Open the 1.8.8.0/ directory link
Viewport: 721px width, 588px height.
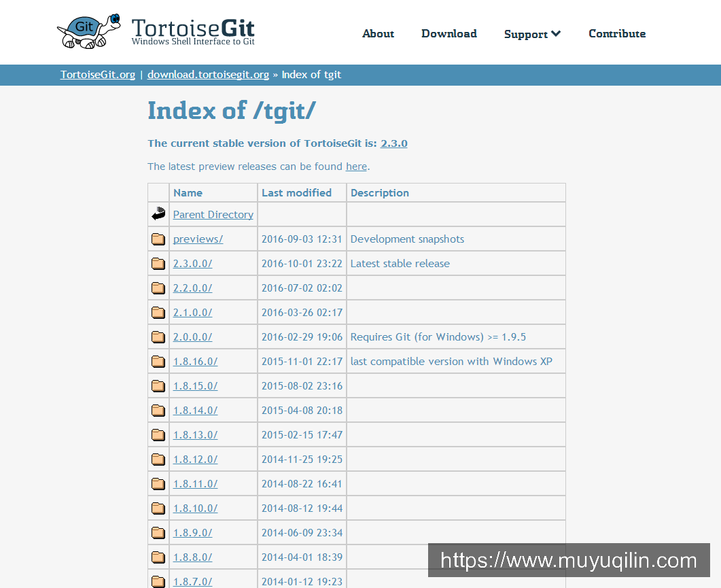[x=192, y=557]
